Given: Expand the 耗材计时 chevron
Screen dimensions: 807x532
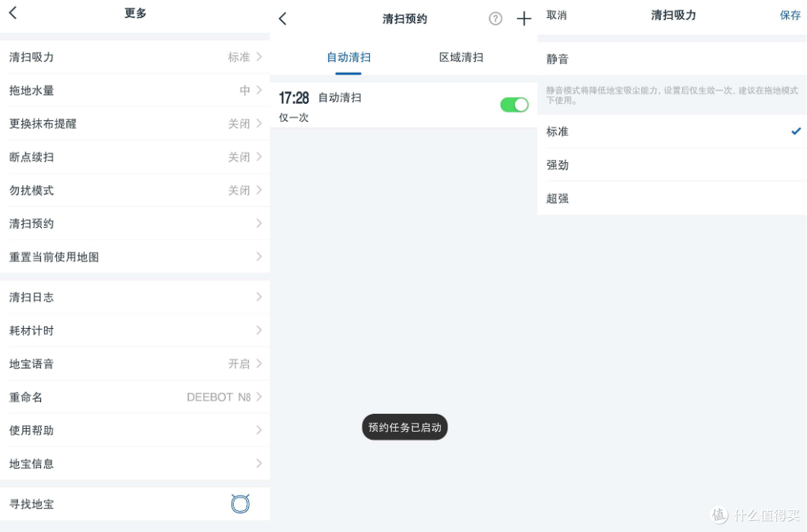Looking at the screenshot, I should (x=259, y=330).
